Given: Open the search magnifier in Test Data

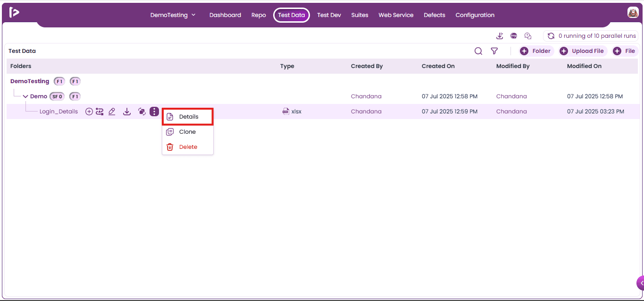Looking at the screenshot, I should 478,51.
